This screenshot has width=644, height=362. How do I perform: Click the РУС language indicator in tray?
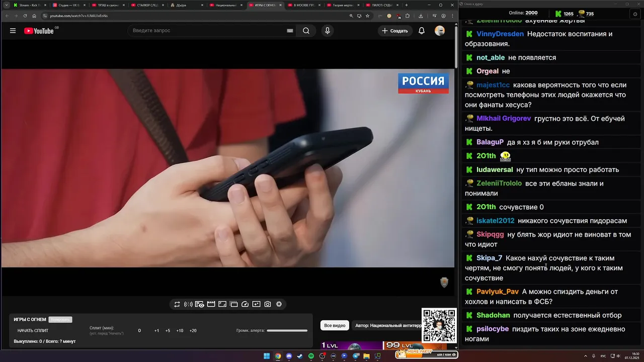(603, 356)
